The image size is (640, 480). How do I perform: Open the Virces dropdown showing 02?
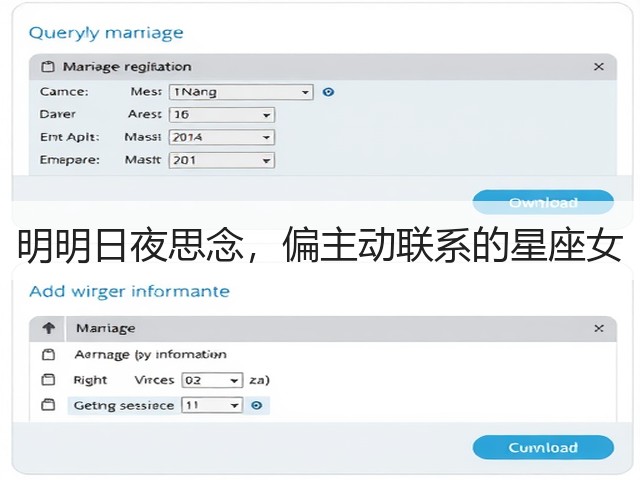pyautogui.click(x=212, y=380)
